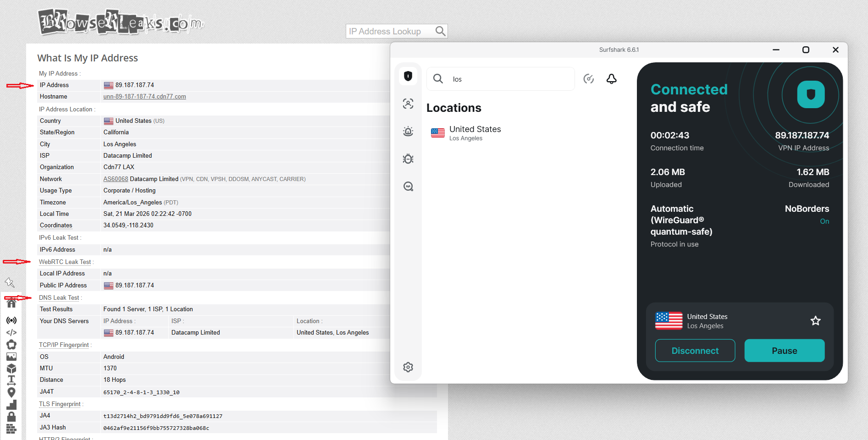868x440 pixels.
Task: Open the Alert siren icon in Surfshark sidebar
Action: [408, 132]
